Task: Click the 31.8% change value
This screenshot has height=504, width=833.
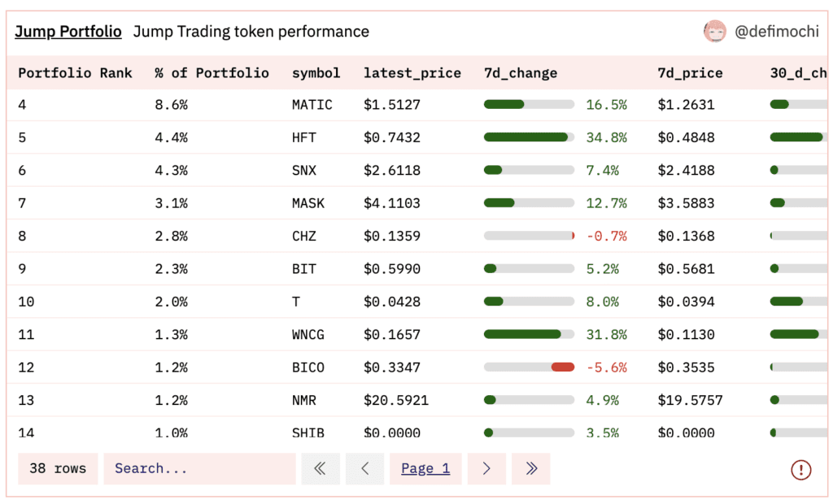Action: click(x=606, y=335)
